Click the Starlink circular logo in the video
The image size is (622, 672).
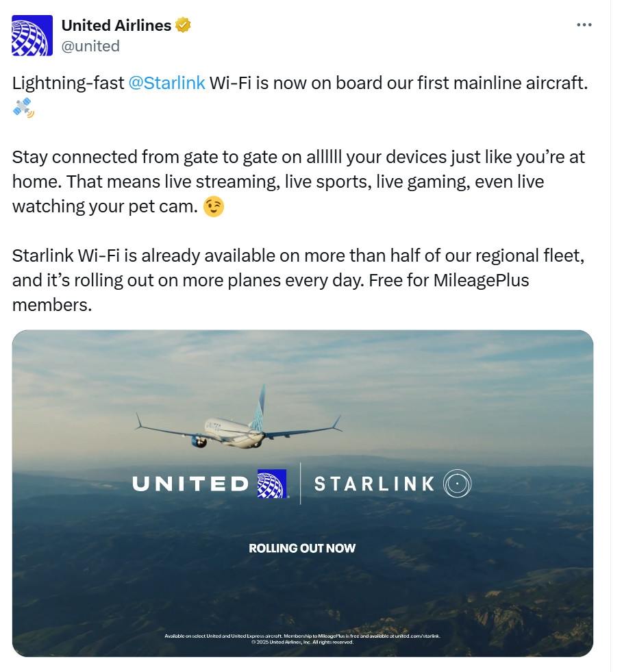[457, 484]
